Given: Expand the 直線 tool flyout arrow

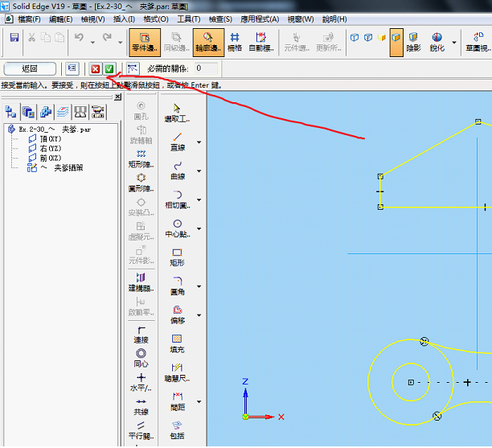Looking at the screenshot, I should pyautogui.click(x=199, y=142).
